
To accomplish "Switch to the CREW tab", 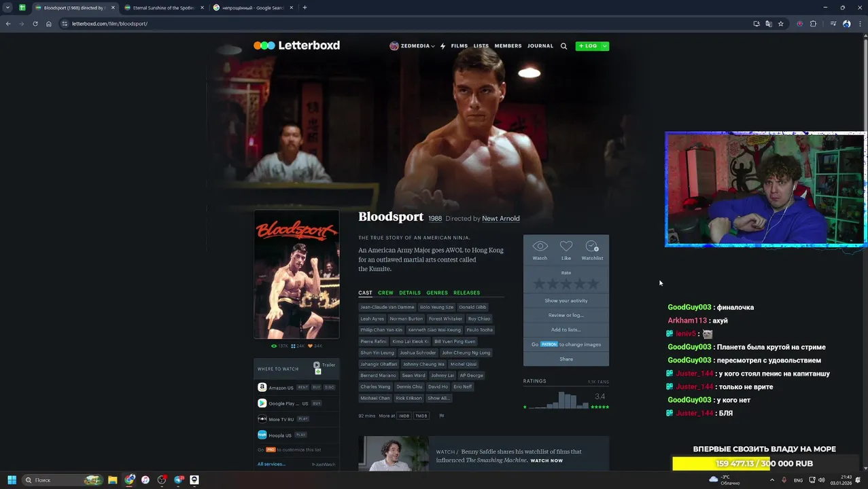I will (x=385, y=293).
